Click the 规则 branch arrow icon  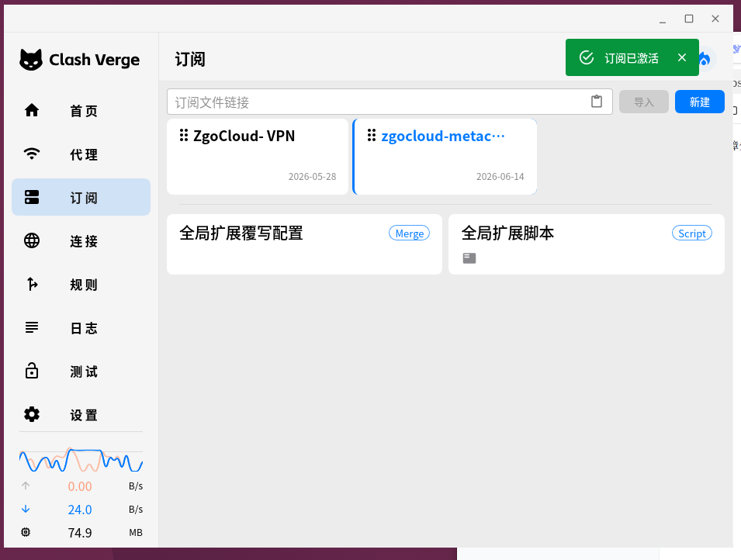click(x=32, y=284)
